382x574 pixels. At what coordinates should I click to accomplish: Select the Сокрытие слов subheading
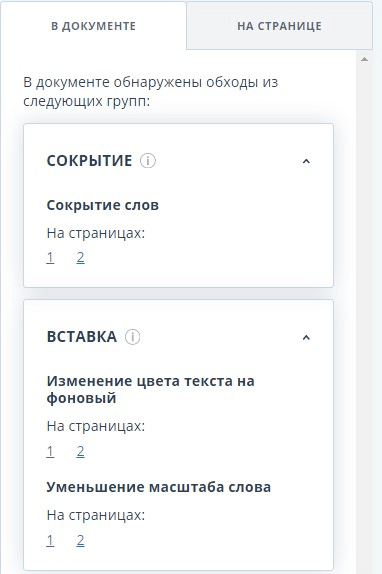coord(102,205)
